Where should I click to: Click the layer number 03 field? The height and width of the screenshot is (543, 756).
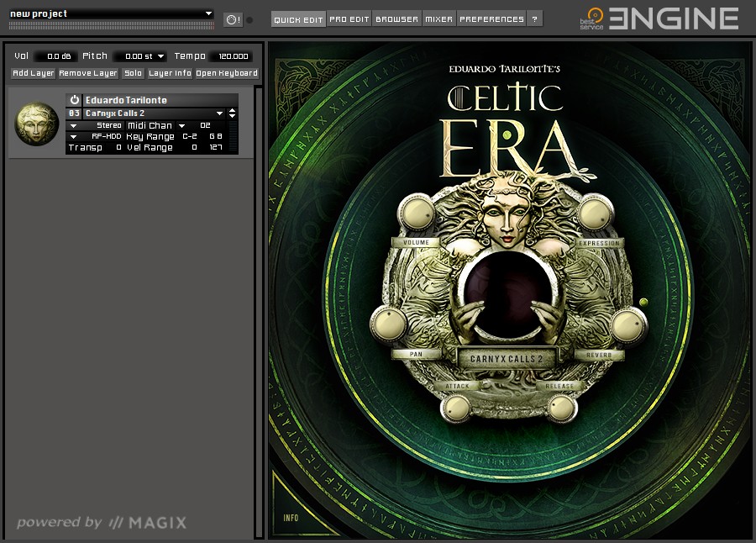pos(74,113)
